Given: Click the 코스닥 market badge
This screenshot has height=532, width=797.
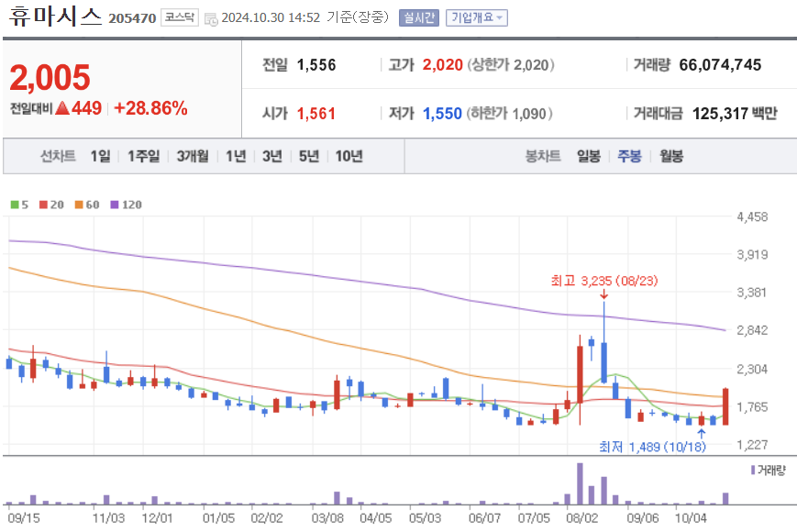Looking at the screenshot, I should tap(180, 17).
